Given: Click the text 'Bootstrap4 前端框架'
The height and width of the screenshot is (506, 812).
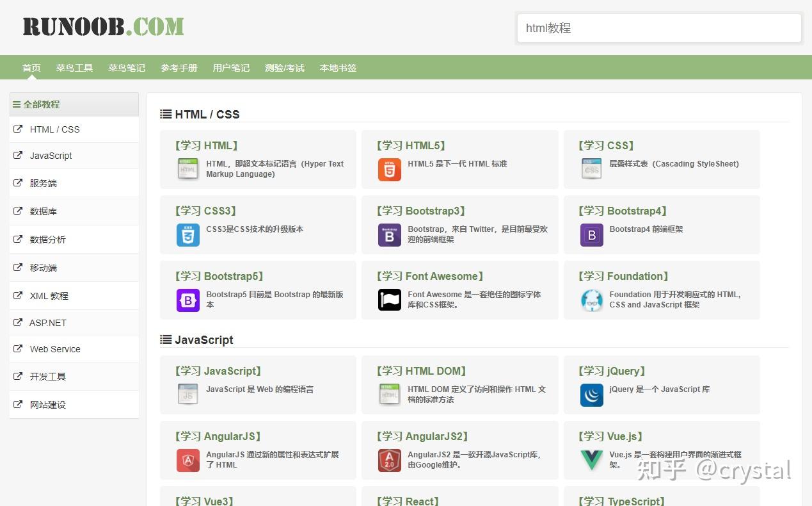Looking at the screenshot, I should [x=646, y=229].
